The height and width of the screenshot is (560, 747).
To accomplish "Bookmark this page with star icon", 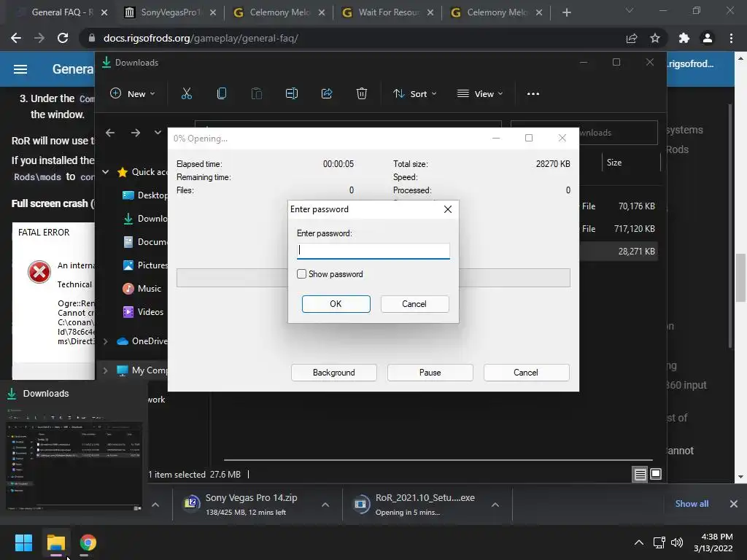I will [655, 38].
